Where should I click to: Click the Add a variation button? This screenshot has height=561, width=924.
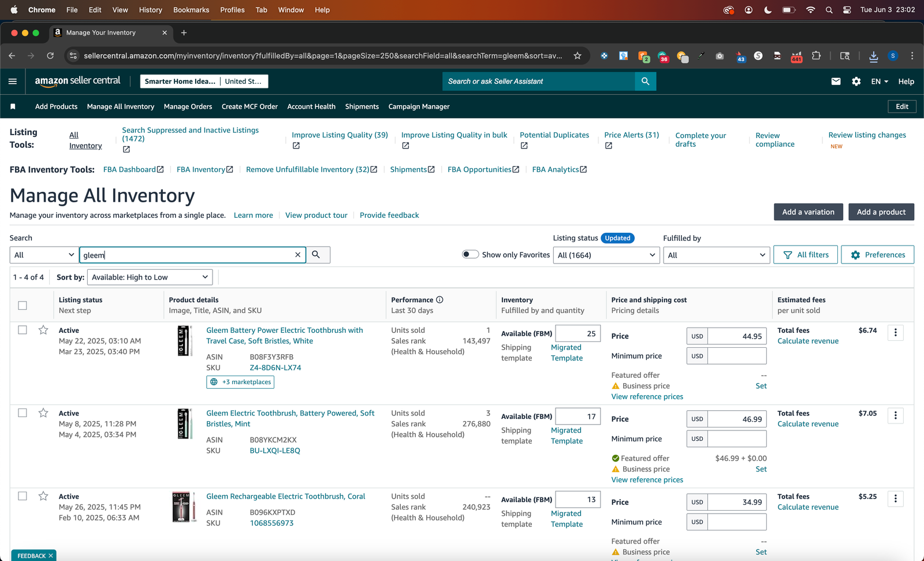tap(808, 212)
